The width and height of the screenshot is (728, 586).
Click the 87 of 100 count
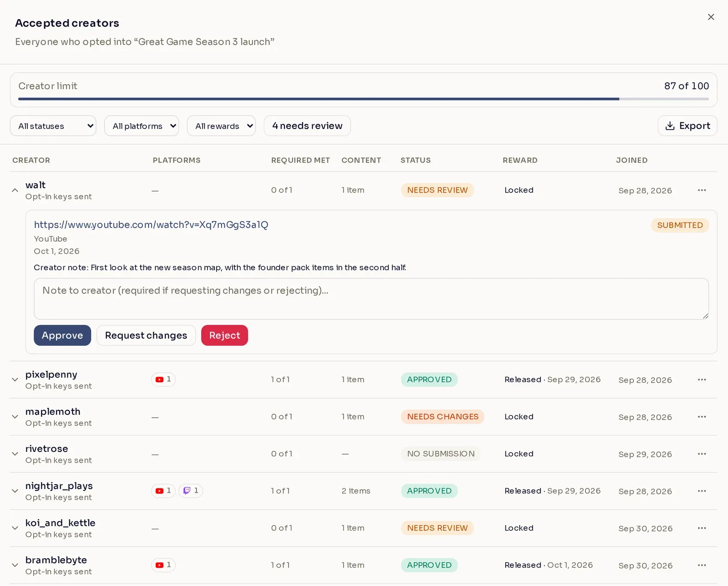[x=686, y=86]
